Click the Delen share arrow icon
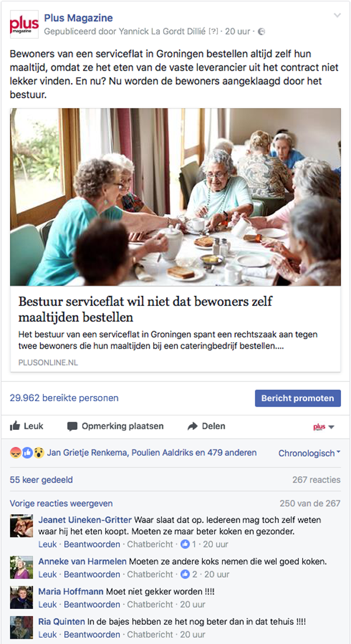This screenshot has height=644, width=351. 193,426
